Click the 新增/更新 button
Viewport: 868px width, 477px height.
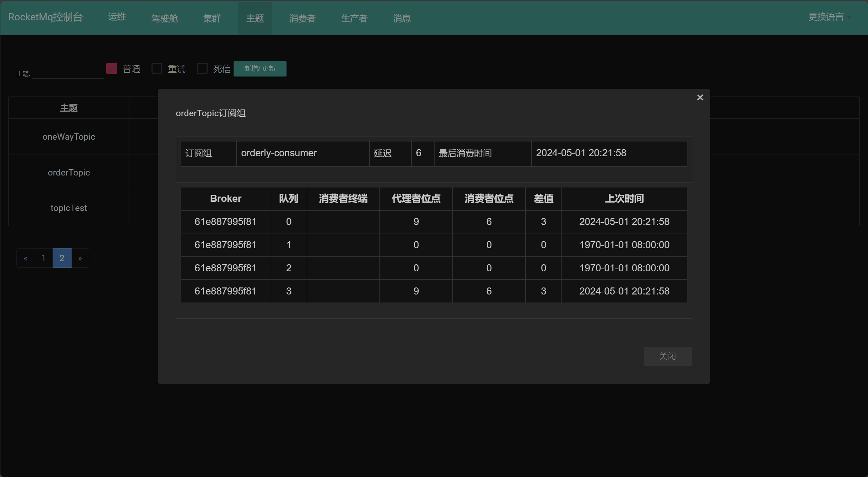[x=260, y=68]
